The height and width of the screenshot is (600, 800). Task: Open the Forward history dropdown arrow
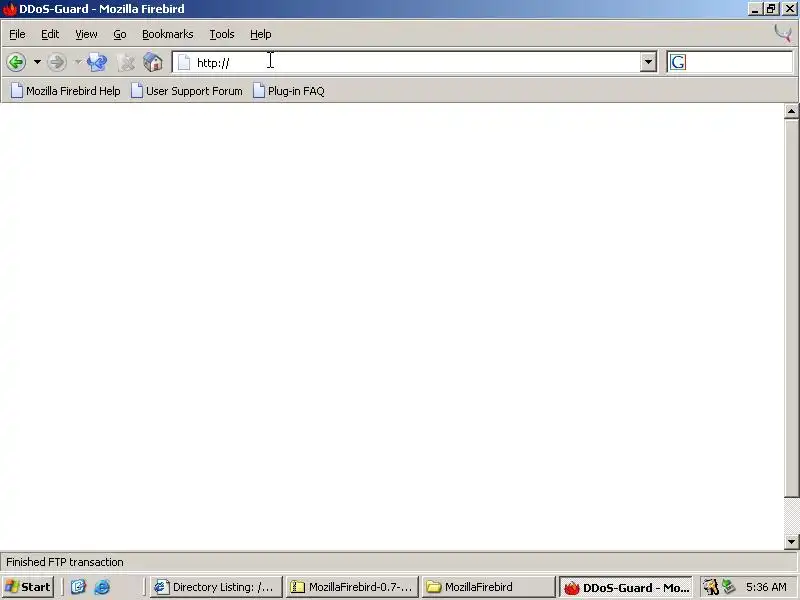click(x=78, y=62)
